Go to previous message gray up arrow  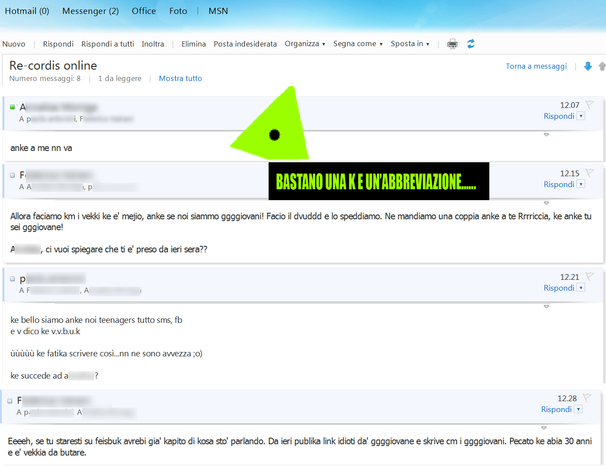click(x=602, y=66)
